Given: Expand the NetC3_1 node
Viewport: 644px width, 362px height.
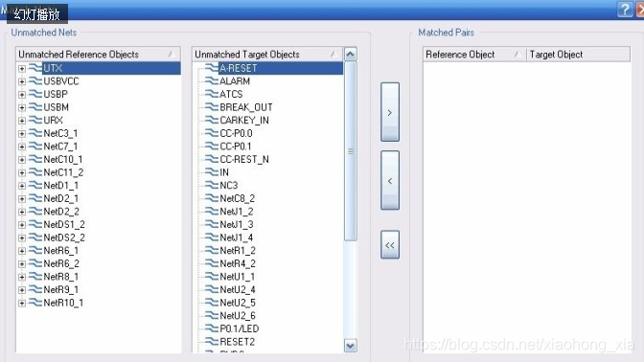Looking at the screenshot, I should pos(22,134).
